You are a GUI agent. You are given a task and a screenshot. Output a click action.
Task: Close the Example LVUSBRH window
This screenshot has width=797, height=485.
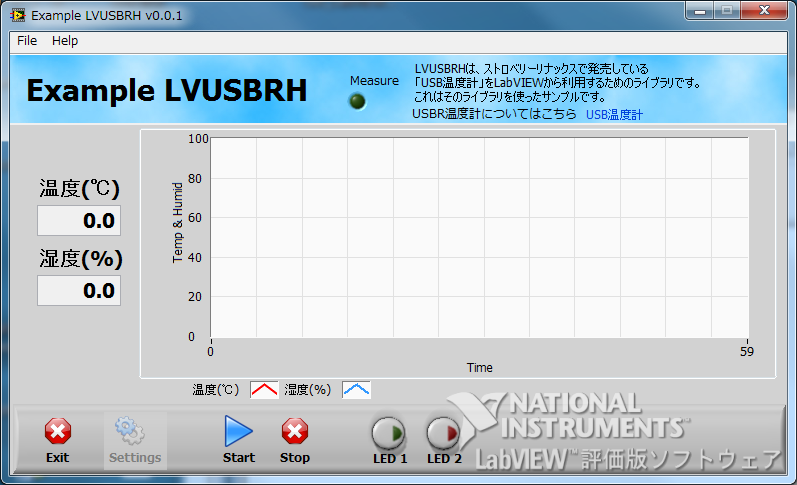point(764,11)
